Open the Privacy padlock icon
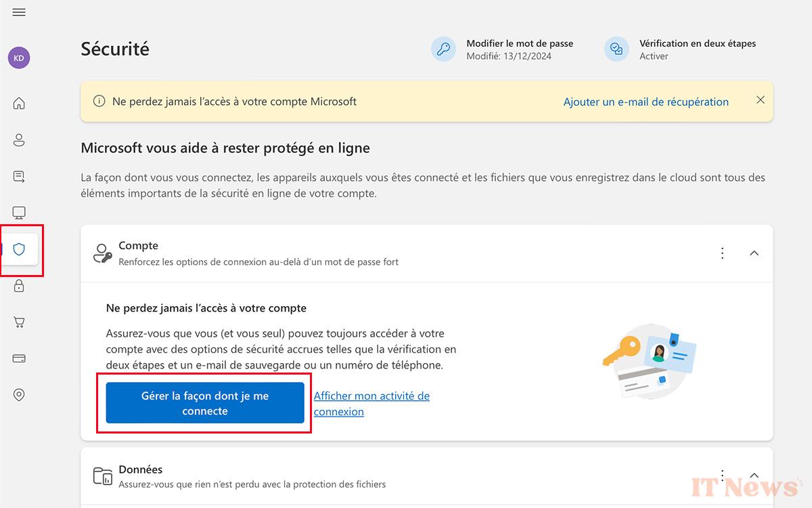The height and width of the screenshot is (508, 812). 19,286
